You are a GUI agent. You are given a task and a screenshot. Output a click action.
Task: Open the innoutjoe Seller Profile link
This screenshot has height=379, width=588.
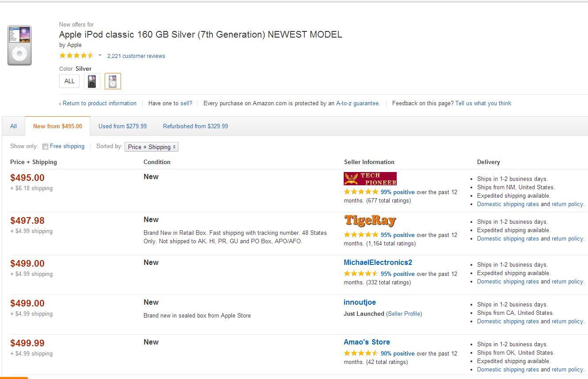point(404,314)
